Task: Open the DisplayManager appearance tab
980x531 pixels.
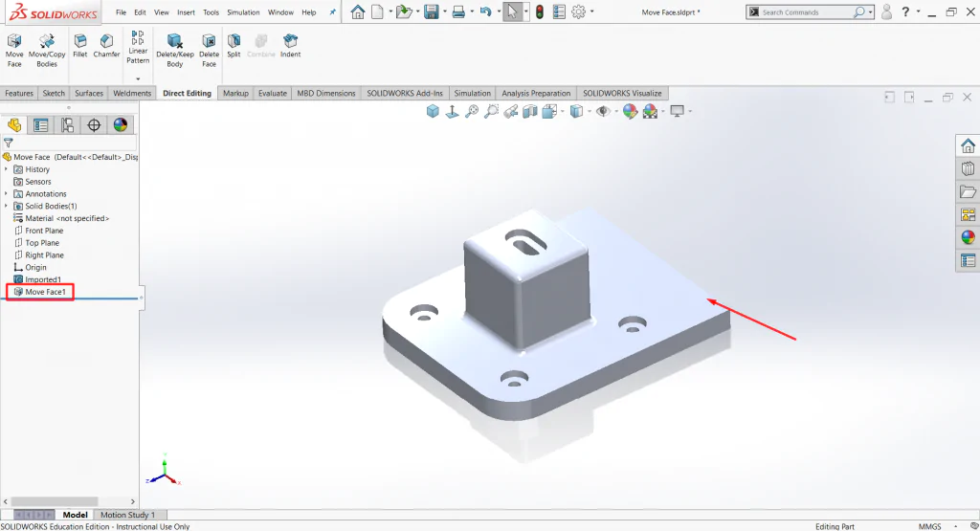Action: coord(121,125)
